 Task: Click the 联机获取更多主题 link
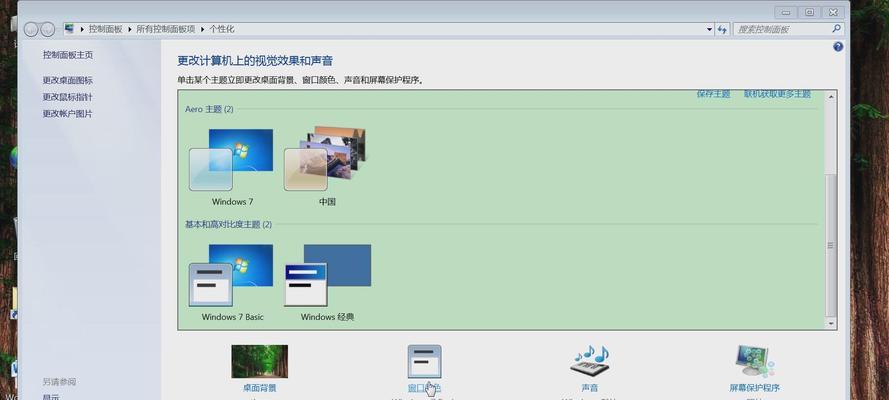(777, 94)
